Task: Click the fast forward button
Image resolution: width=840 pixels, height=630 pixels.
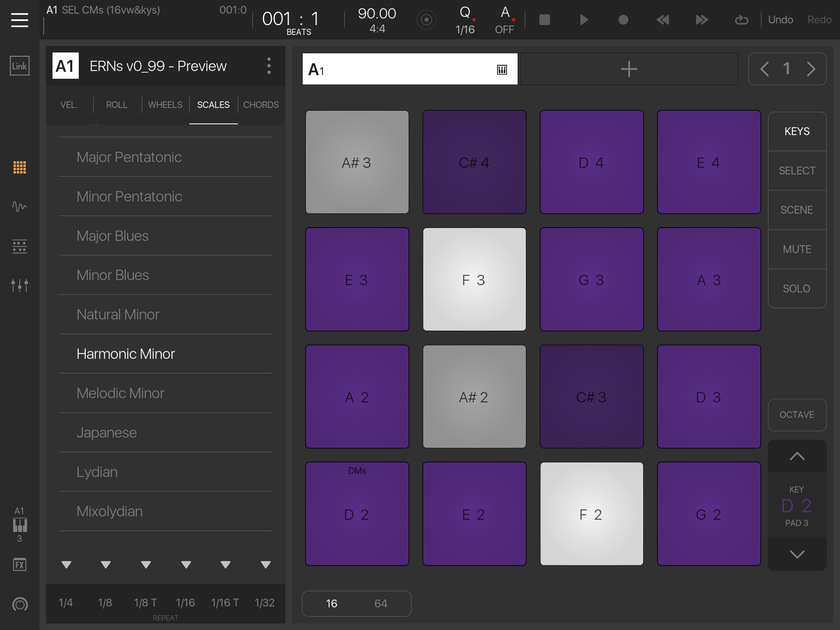Action: coord(702,20)
